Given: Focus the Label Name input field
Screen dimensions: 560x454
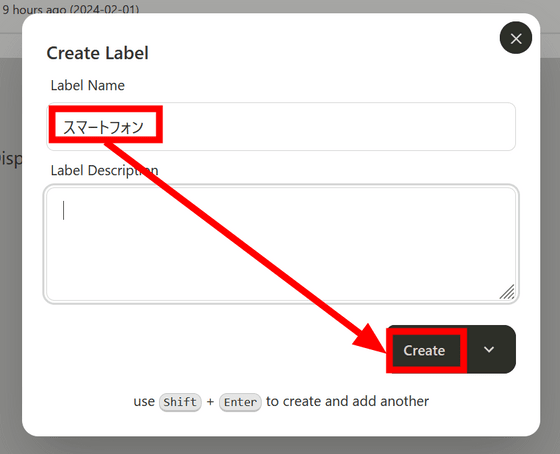Looking at the screenshot, I should point(281,126).
